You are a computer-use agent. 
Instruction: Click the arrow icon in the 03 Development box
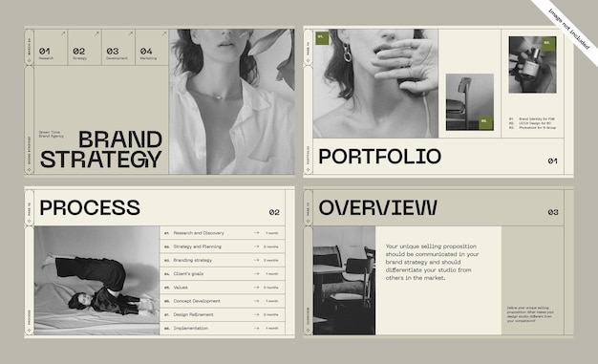pos(131,33)
